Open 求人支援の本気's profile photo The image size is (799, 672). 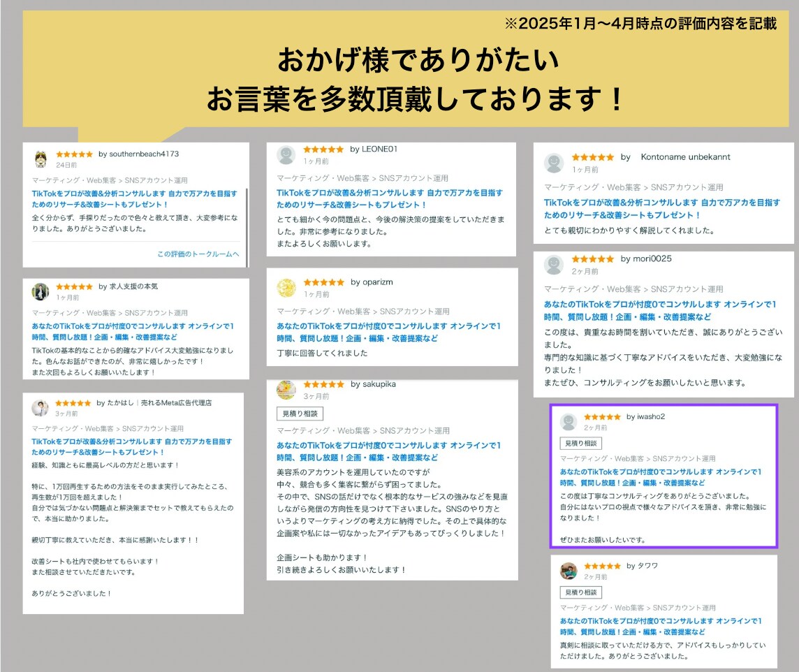click(41, 291)
